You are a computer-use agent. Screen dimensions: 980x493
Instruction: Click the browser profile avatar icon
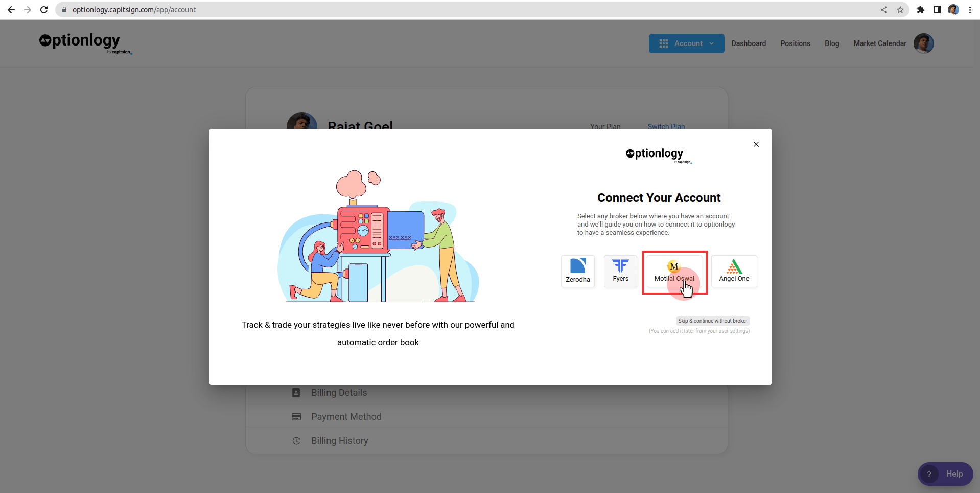pyautogui.click(x=953, y=10)
